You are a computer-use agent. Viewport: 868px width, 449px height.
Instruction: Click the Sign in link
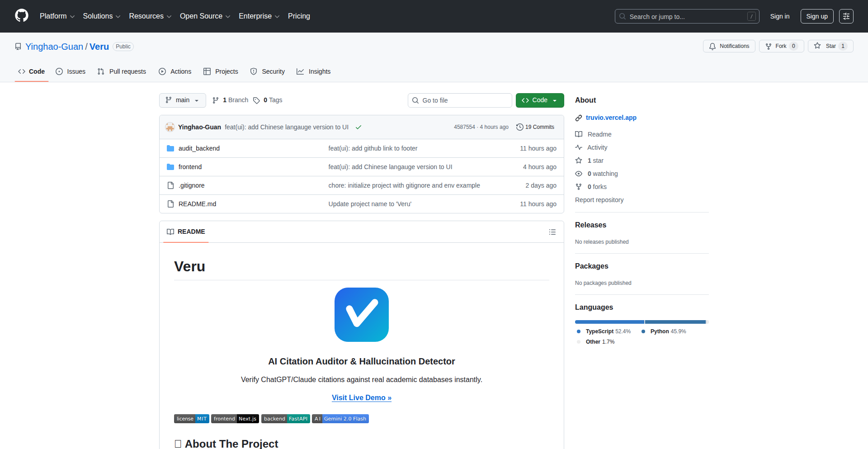click(x=780, y=16)
